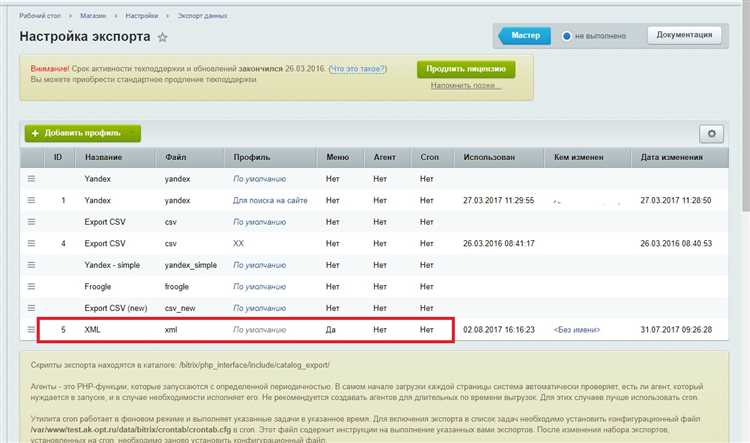Screen dimensions: 750x443
Task: Open Документация button
Action: 684,35
